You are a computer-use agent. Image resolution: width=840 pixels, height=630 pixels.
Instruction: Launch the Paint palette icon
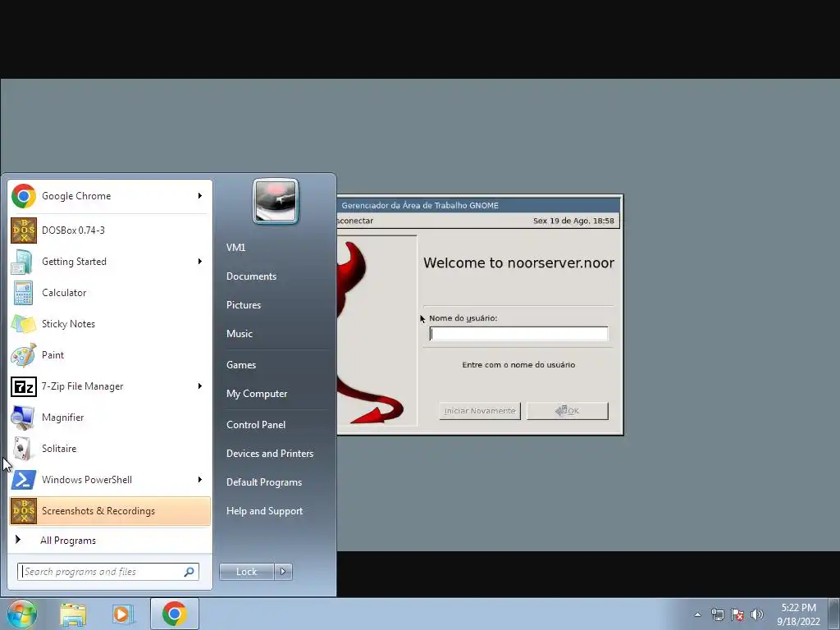[24, 355]
